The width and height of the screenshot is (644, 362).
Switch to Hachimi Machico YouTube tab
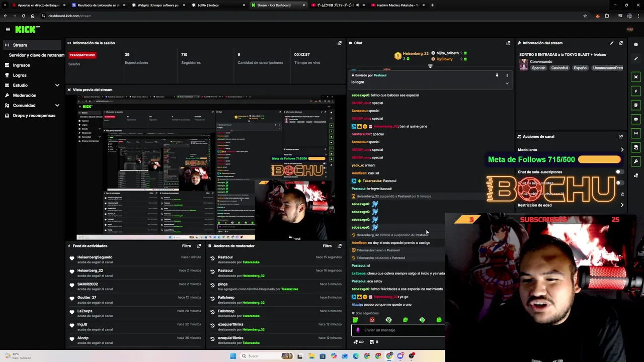click(397, 5)
